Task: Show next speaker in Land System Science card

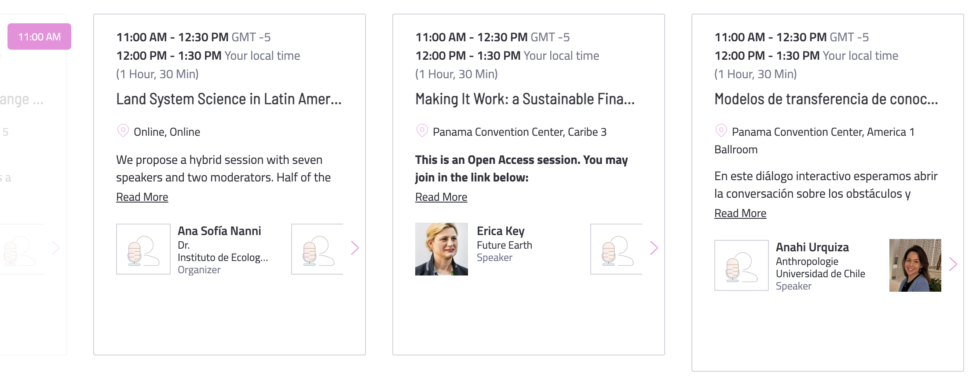Action: [x=355, y=248]
